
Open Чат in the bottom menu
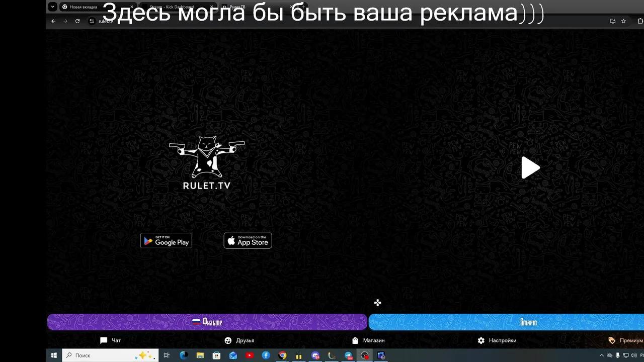(x=111, y=340)
